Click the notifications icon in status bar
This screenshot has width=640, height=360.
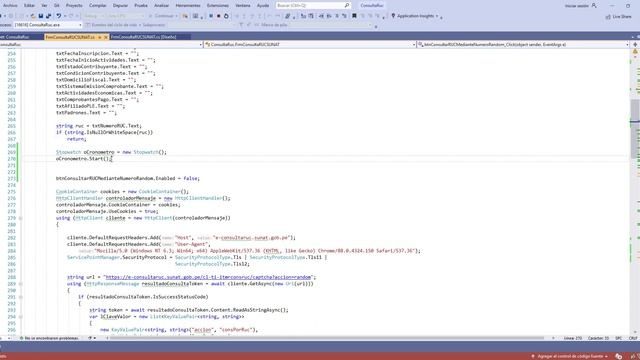click(619, 356)
